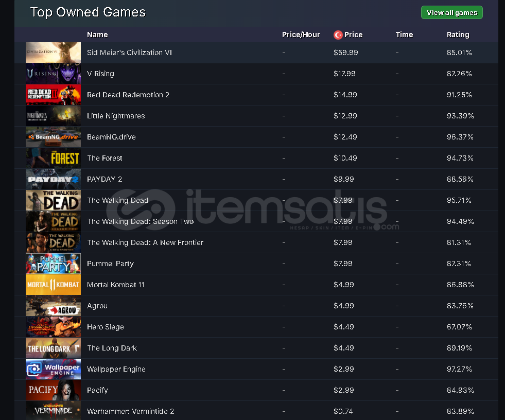Click the $14.99 price cell
Screen dimensions: 505x420
(x=345, y=95)
